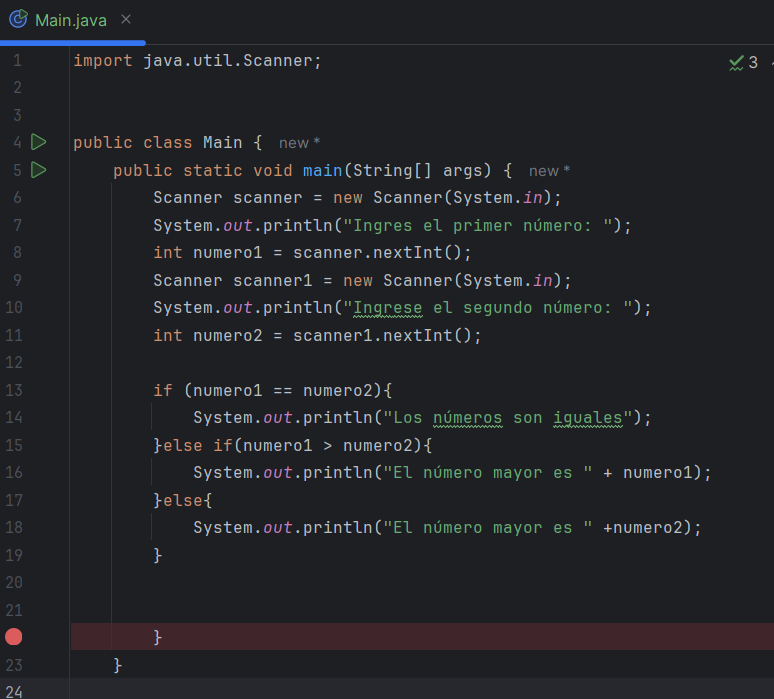
Task: Click the 'if' keyword on line 13
Action: click(163, 390)
